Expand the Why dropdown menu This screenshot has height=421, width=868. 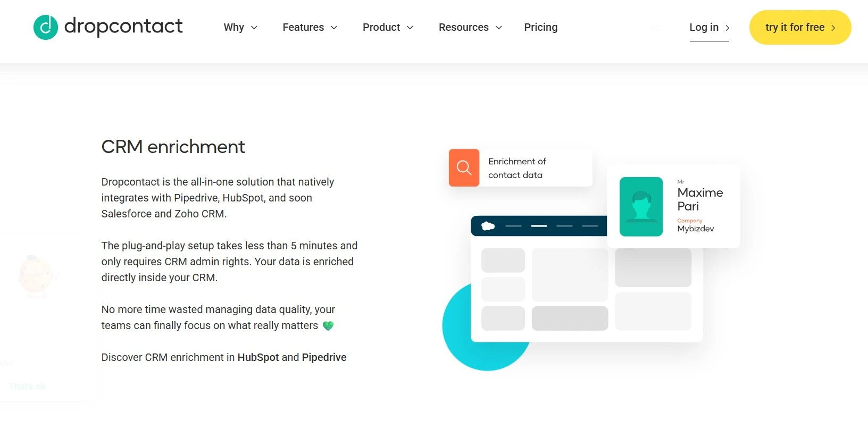coord(240,27)
